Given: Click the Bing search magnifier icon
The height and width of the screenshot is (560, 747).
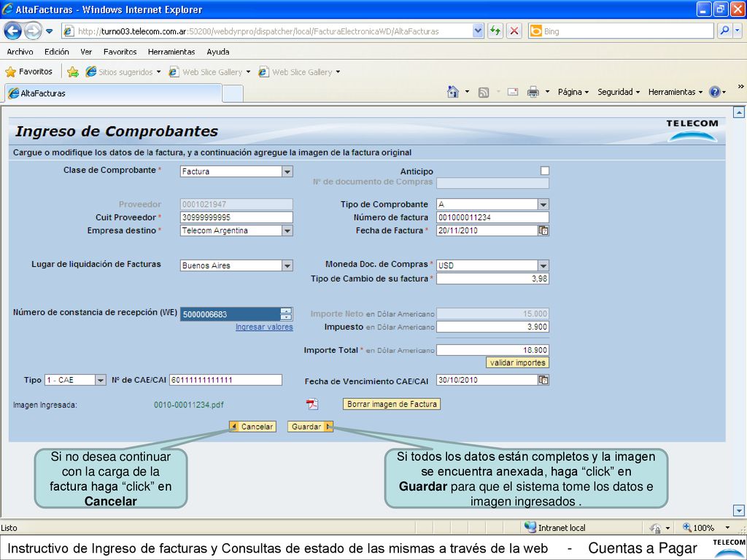Looking at the screenshot, I should pyautogui.click(x=724, y=31).
